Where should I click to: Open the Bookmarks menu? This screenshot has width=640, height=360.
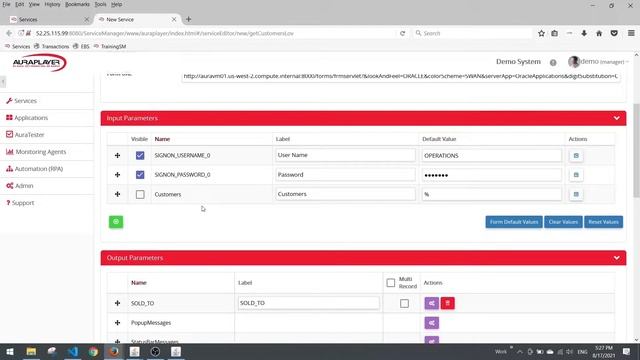77,4
